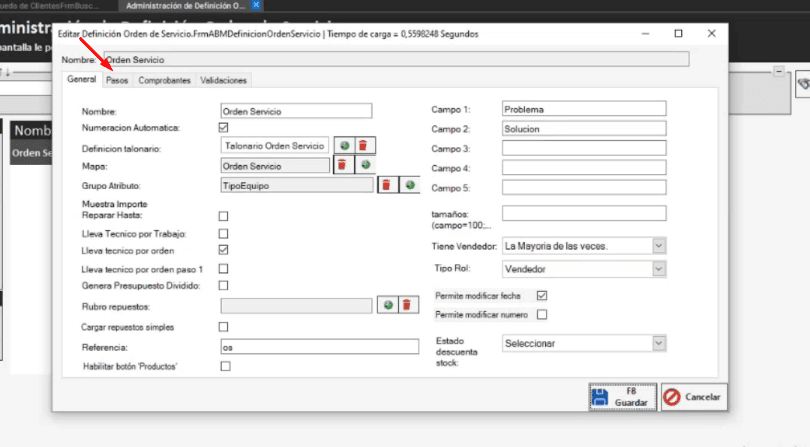Click the Cancelar button
The height and width of the screenshot is (447, 810).
pos(693,397)
